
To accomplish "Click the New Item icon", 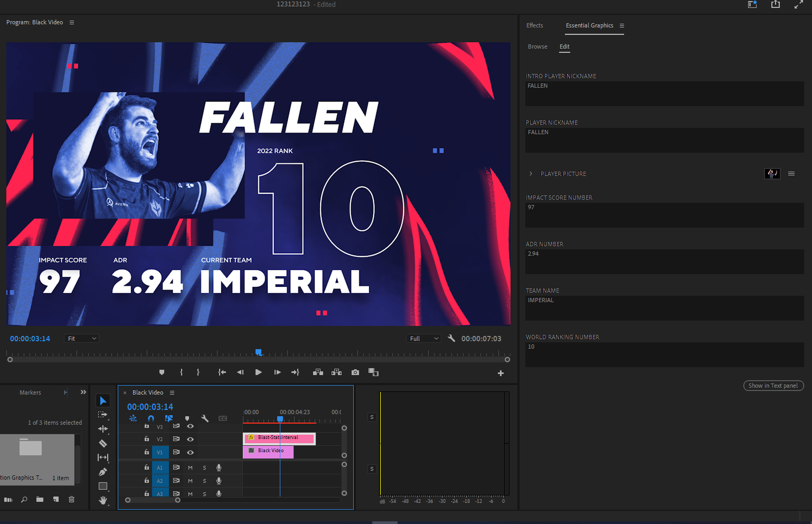I will tap(56, 499).
